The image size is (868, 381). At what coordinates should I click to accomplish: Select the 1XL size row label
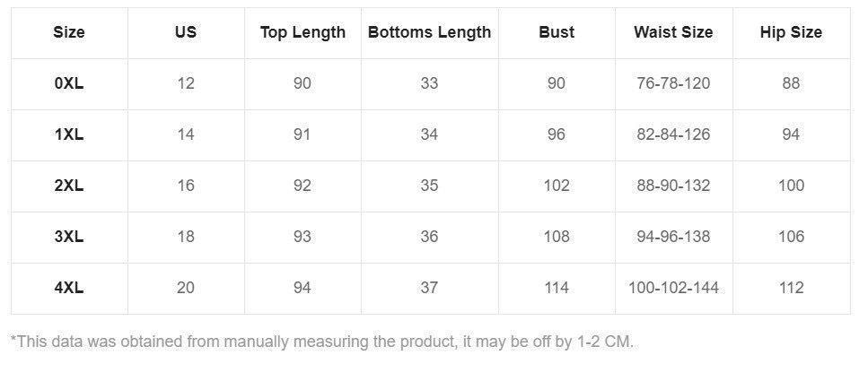69,134
